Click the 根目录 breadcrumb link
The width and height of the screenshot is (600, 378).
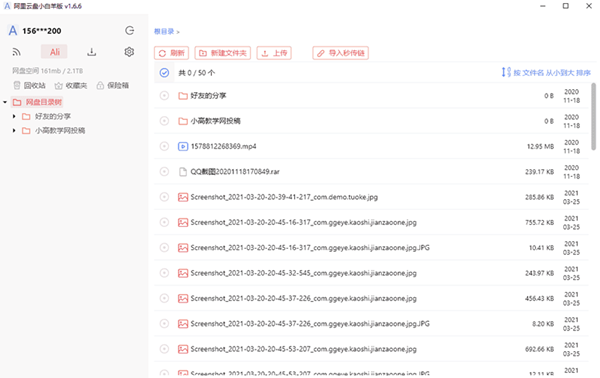point(164,31)
